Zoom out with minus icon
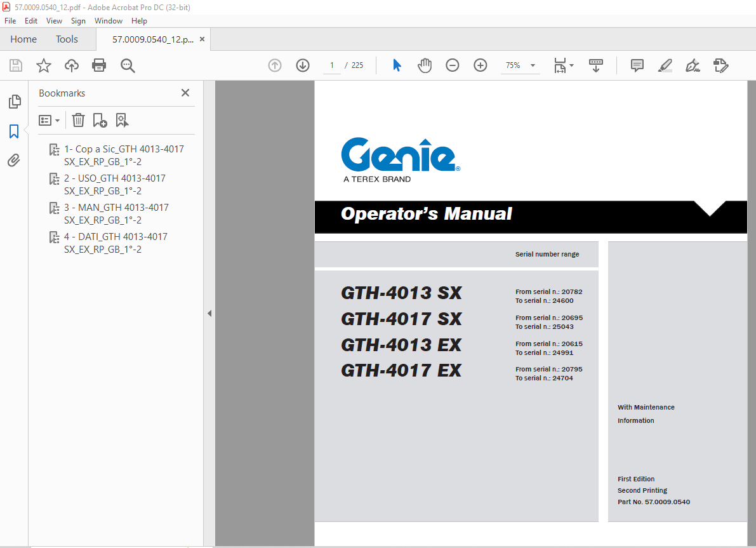756x548 pixels. click(x=452, y=65)
